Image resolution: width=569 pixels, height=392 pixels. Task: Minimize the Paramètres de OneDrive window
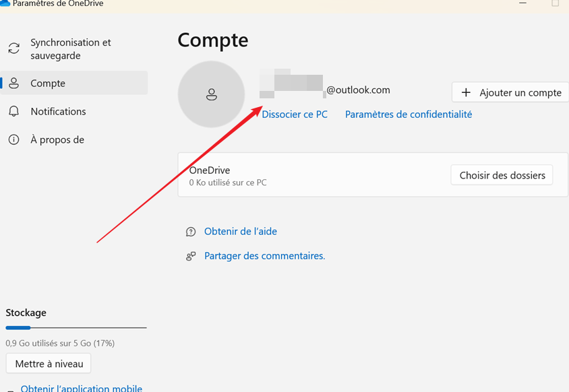point(522,3)
